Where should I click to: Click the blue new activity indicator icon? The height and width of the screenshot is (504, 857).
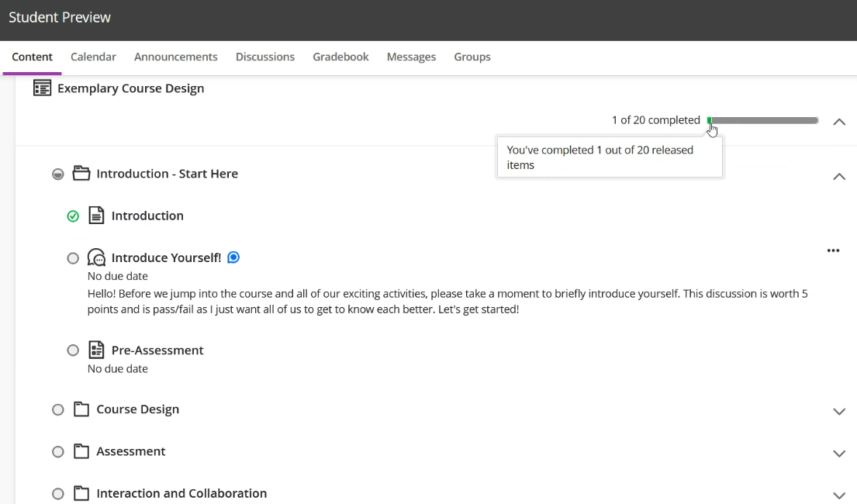coord(233,257)
